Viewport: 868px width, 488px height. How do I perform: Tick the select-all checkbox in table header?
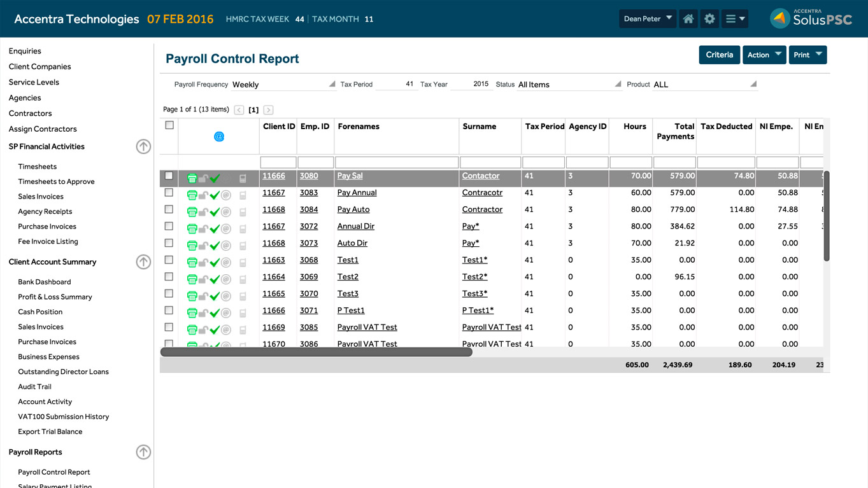coord(169,125)
